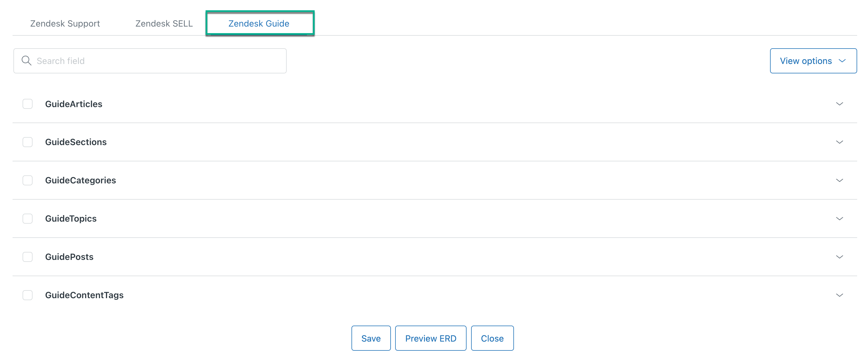This screenshot has width=868, height=361.
Task: Expand the GuideArticles section
Action: [839, 104]
